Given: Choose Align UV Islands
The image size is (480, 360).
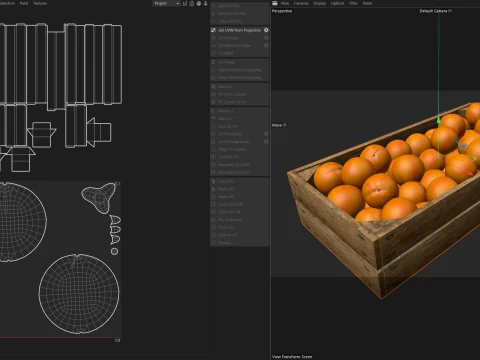Looking at the screenshot, I should (x=240, y=149).
